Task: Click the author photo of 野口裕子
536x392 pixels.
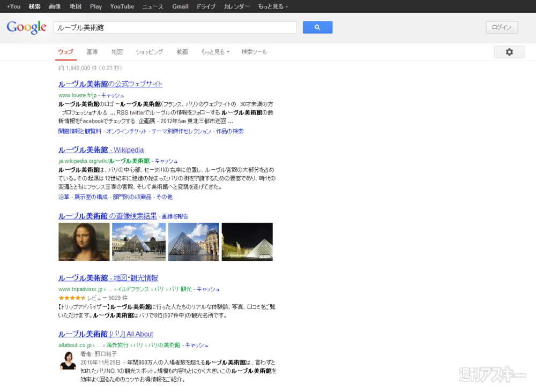Action: pos(68,360)
